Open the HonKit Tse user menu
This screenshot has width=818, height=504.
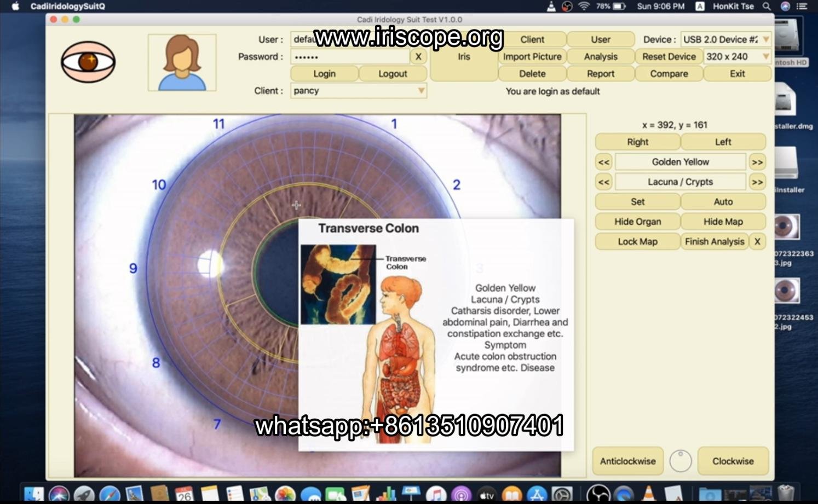tap(733, 6)
